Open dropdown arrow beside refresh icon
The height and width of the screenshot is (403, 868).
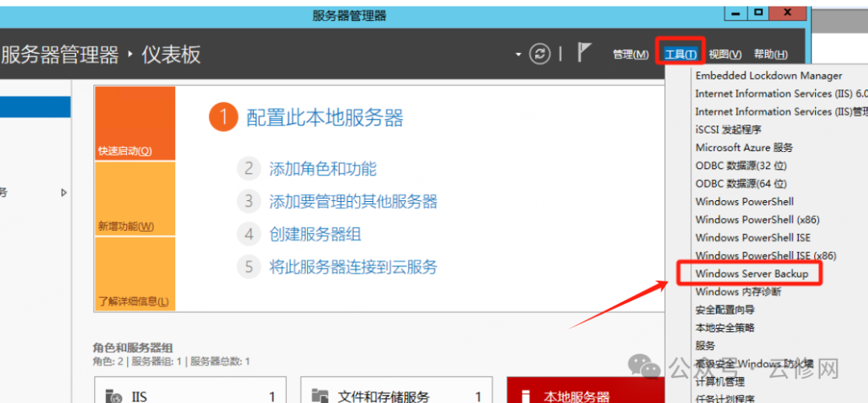pyautogui.click(x=518, y=55)
